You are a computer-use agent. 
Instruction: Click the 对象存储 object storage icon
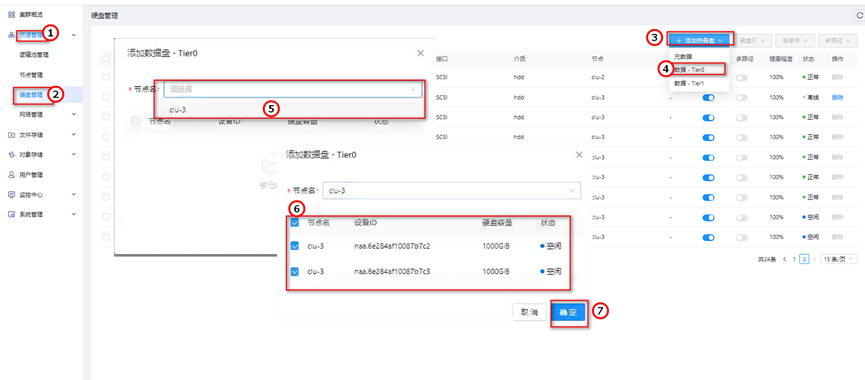pos(11,154)
